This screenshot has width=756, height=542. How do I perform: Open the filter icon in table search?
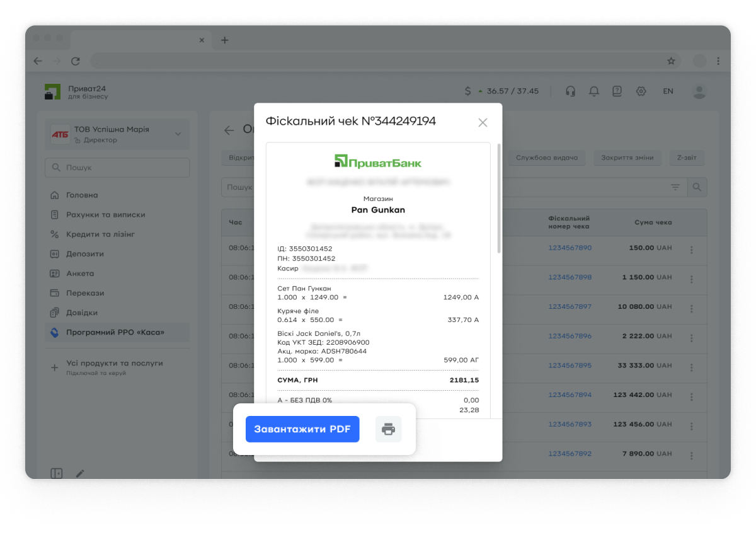[675, 187]
